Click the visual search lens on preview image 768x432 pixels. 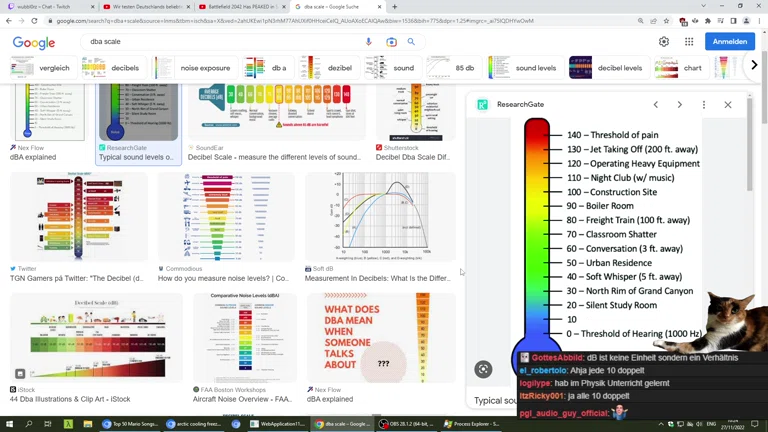[x=483, y=369]
